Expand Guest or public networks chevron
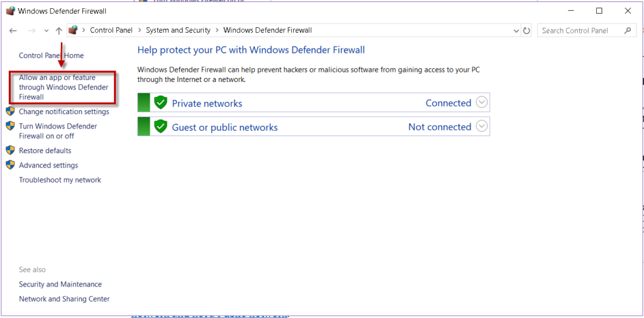644x318 pixels. 481,127
